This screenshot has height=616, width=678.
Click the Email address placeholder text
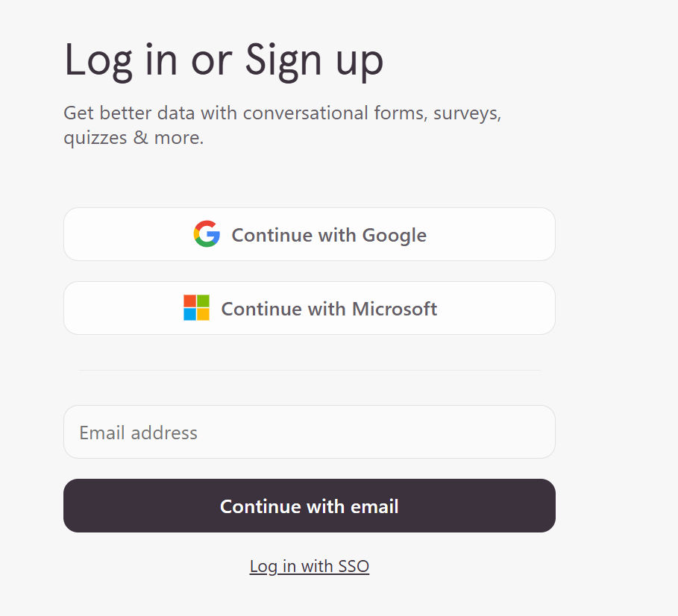(x=139, y=433)
